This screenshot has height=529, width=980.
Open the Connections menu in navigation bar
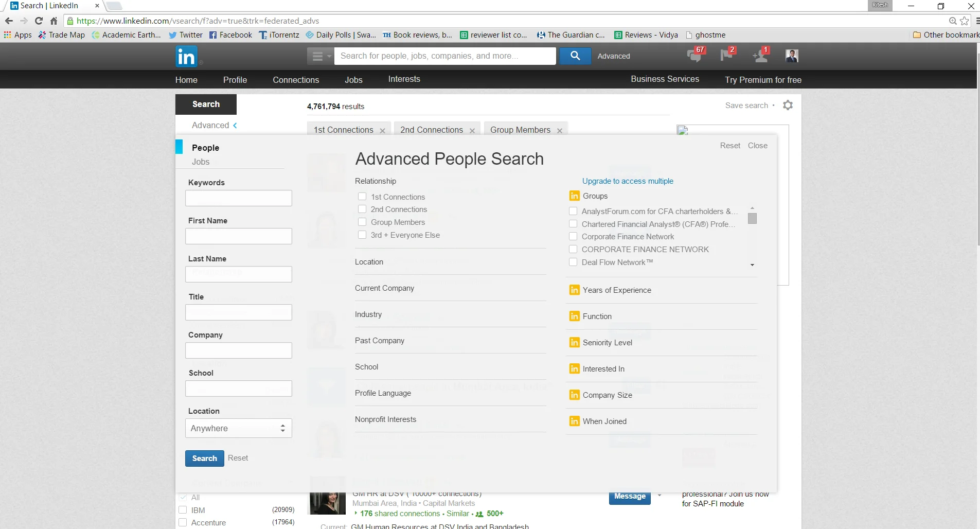point(296,80)
